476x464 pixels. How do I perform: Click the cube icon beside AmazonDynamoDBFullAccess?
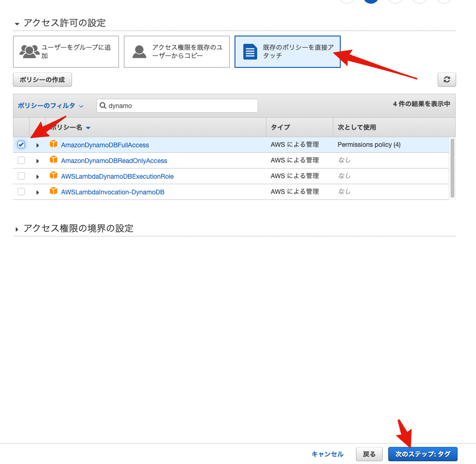pos(54,144)
